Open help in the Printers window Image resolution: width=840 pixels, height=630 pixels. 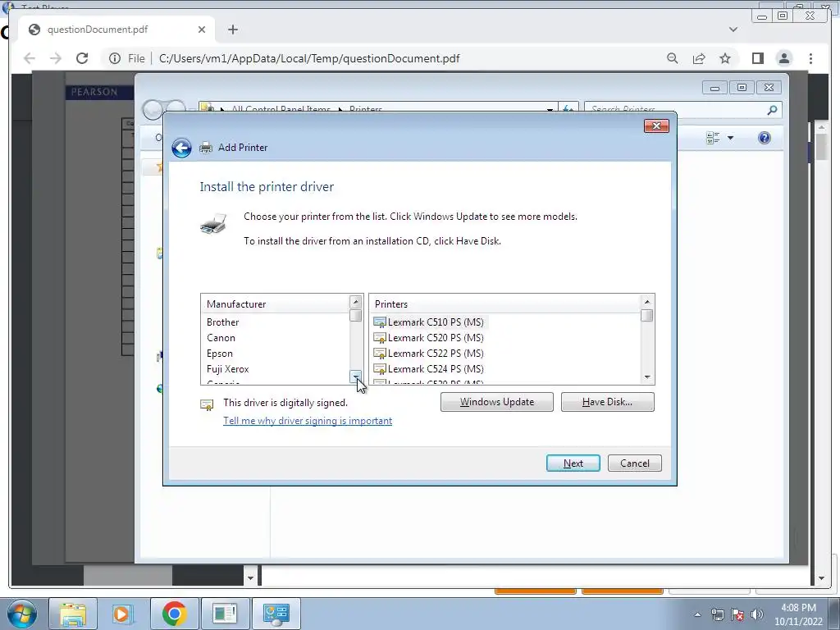coord(765,138)
